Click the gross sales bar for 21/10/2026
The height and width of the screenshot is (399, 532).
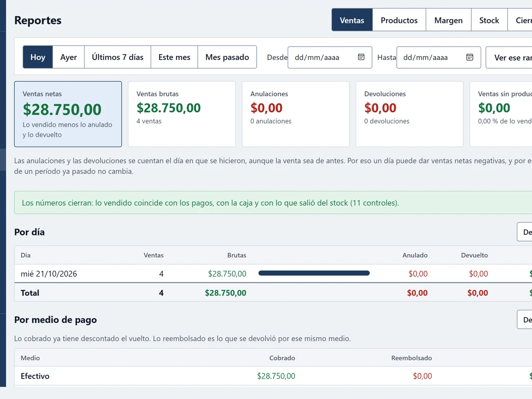tap(314, 274)
